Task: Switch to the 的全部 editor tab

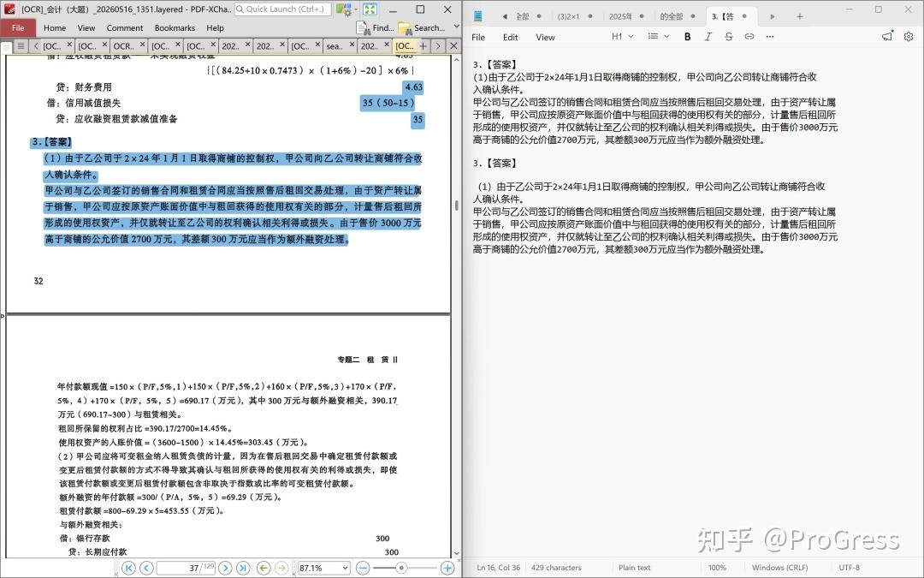Action: pos(672,16)
